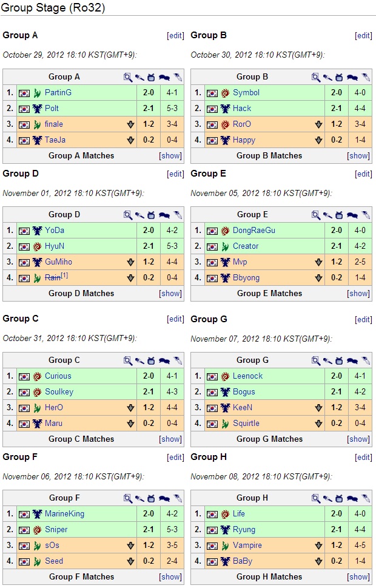Click the VOD television icon in Group C header
The height and width of the screenshot is (588, 376).
(x=151, y=360)
